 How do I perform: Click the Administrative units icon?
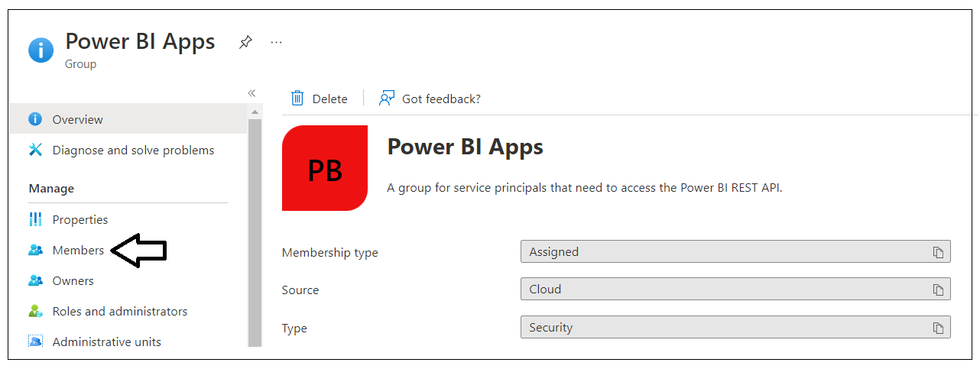(35, 341)
